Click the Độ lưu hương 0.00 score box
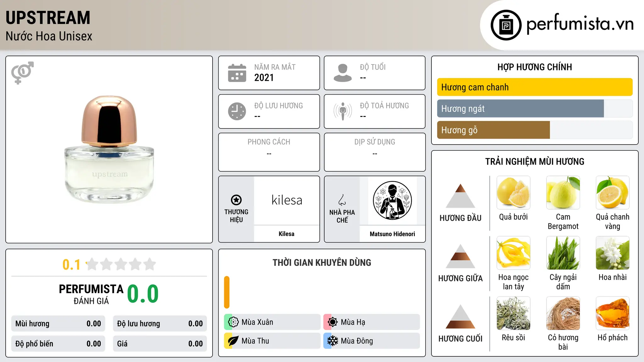The width and height of the screenshot is (644, 362). (x=160, y=324)
